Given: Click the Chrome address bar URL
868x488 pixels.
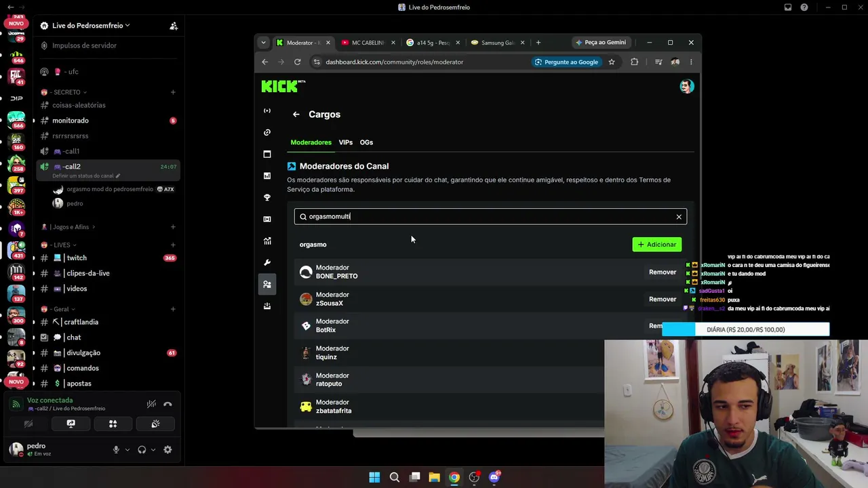Looking at the screenshot, I should pos(395,62).
